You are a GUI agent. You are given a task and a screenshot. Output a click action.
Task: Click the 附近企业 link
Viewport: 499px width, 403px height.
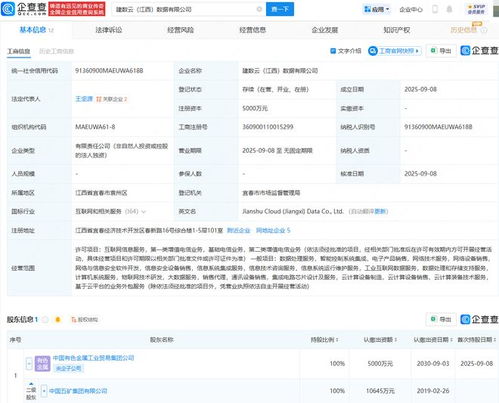click(238, 230)
